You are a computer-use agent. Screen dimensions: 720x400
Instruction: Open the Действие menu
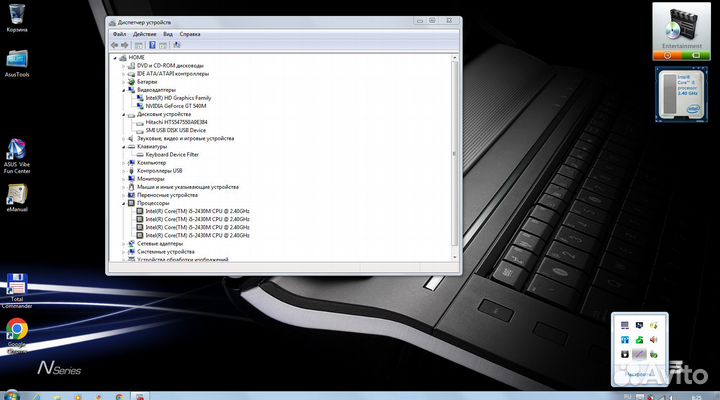tap(145, 34)
